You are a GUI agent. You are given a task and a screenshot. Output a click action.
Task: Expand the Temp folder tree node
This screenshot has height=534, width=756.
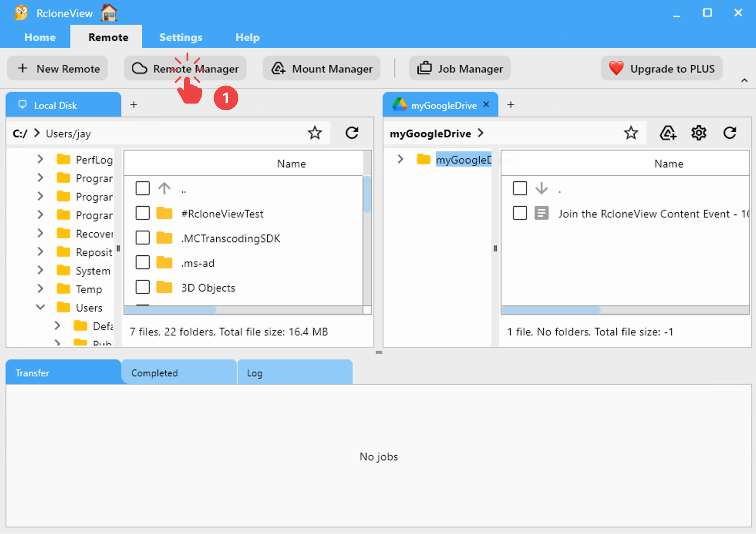(40, 289)
